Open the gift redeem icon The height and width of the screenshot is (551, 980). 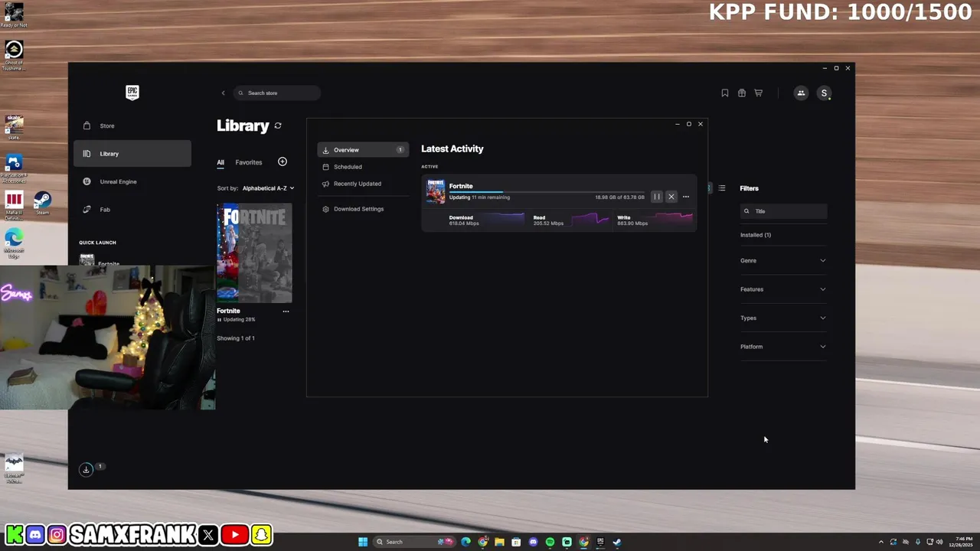742,93
